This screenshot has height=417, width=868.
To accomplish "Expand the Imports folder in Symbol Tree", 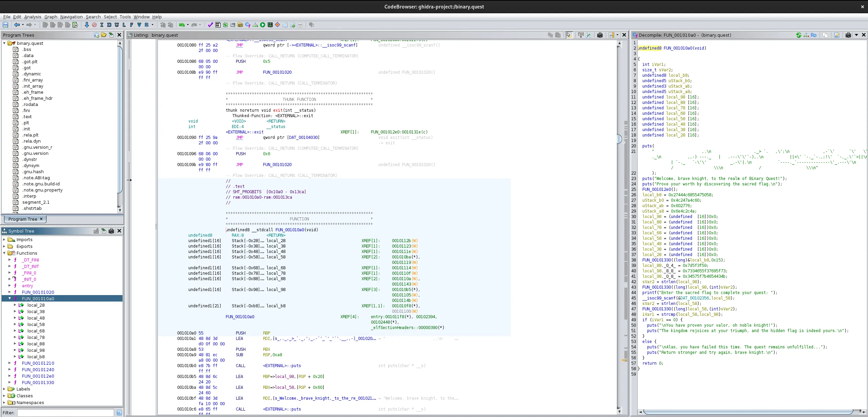I will [4, 240].
